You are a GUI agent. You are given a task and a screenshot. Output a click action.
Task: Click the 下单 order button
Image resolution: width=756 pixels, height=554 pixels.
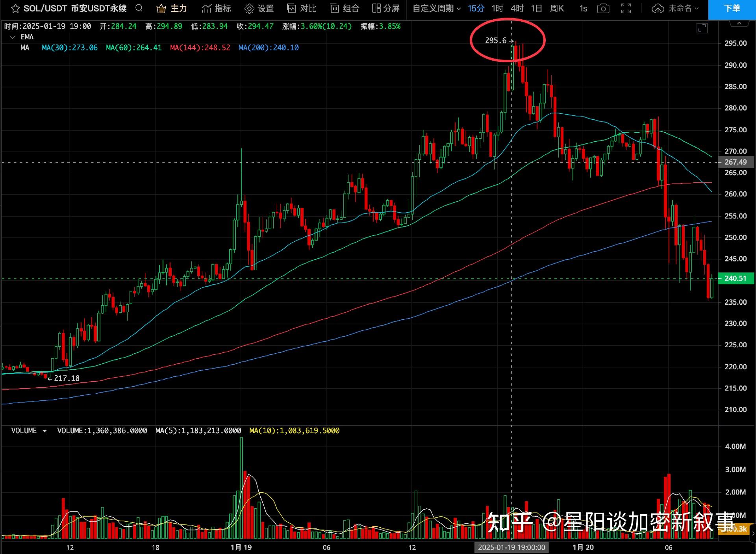click(x=732, y=9)
